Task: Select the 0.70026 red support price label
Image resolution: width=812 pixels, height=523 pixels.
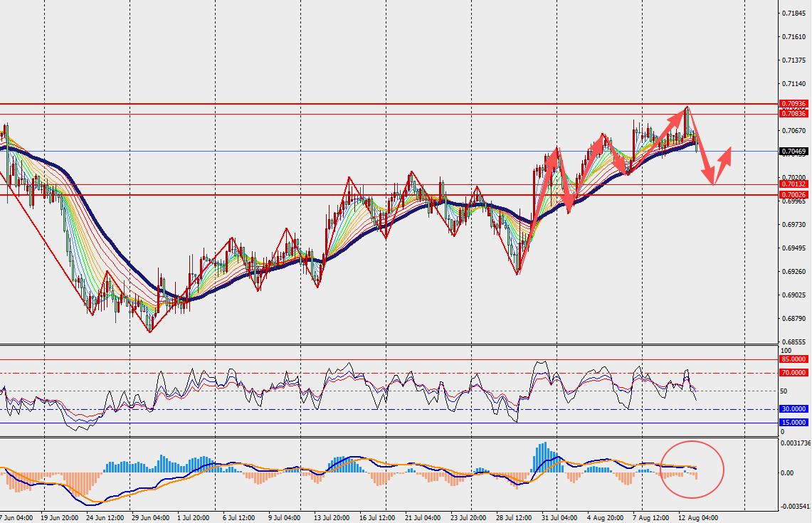Action: tap(793, 195)
